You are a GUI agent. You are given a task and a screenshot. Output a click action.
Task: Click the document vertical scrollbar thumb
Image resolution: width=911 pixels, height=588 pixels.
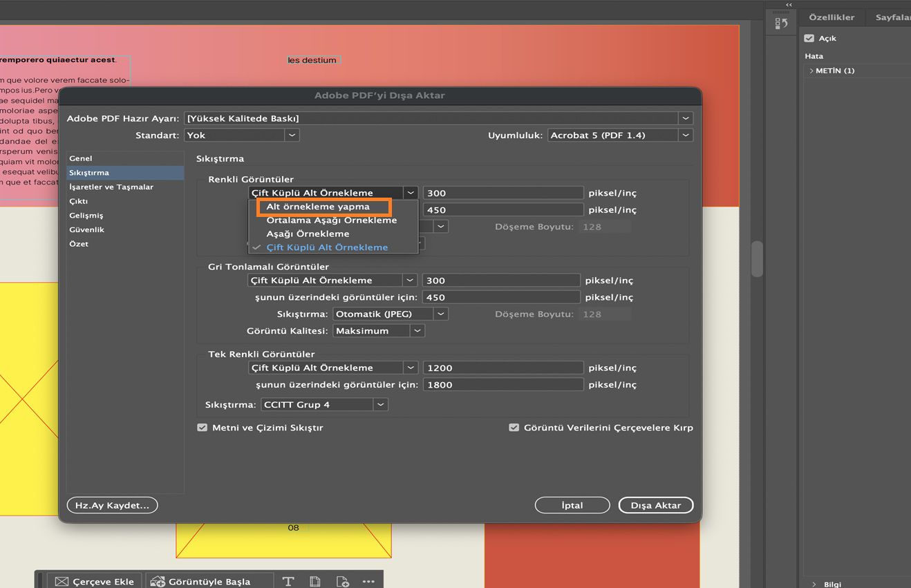[757, 259]
